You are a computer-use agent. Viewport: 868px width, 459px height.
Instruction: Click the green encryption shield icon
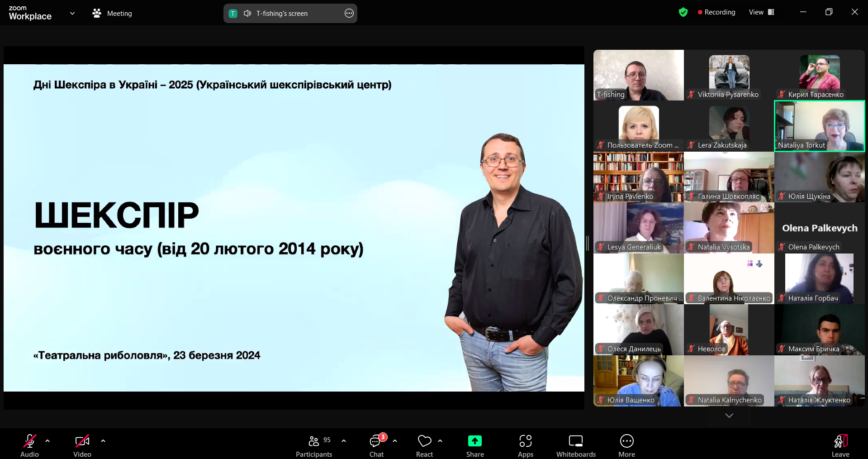683,12
